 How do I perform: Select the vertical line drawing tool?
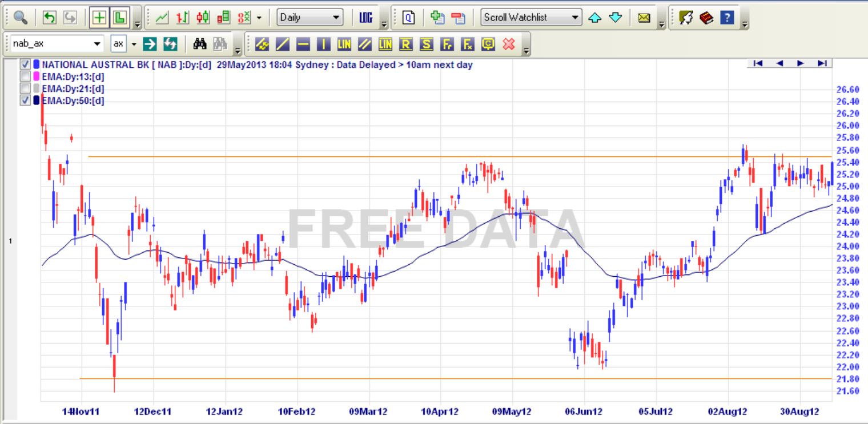click(x=324, y=43)
